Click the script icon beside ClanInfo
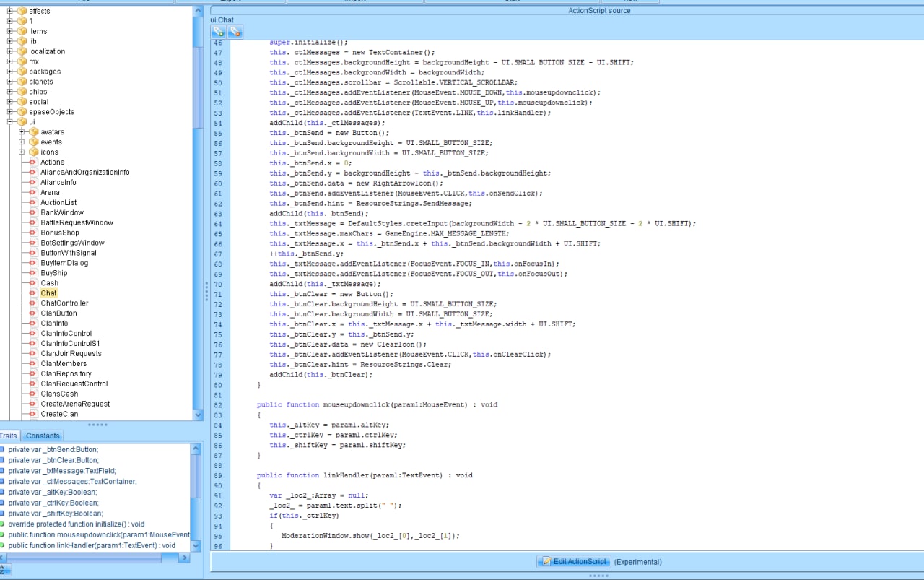Image resolution: width=924 pixels, height=580 pixels. [x=32, y=324]
